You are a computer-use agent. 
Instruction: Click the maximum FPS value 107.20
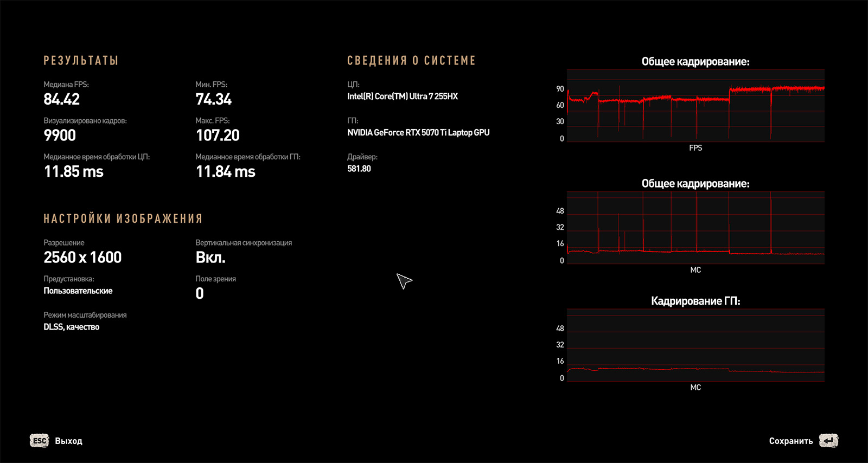218,136
